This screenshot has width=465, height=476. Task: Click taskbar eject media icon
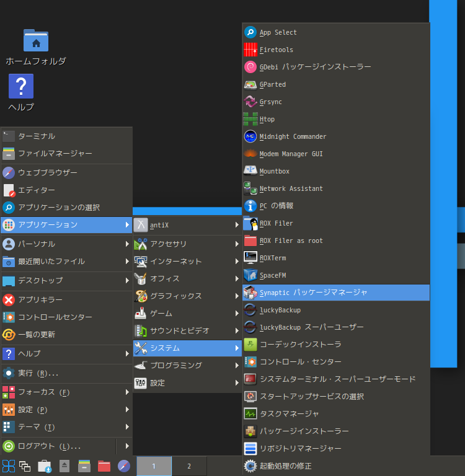click(x=64, y=466)
